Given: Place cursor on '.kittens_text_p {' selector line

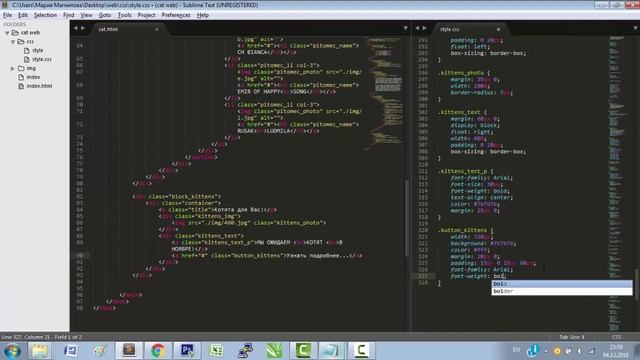Looking at the screenshot, I should [465, 171].
